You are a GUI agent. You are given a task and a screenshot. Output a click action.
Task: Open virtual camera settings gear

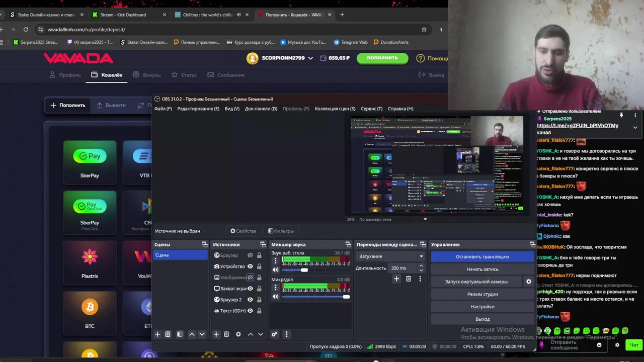[x=529, y=282]
